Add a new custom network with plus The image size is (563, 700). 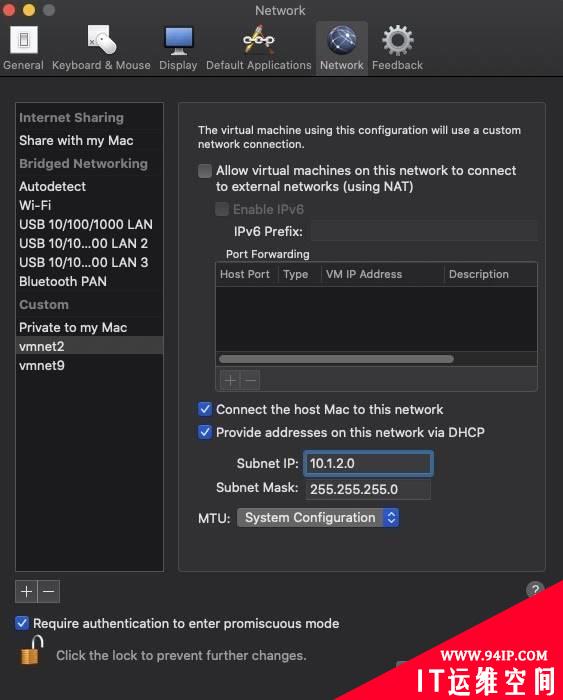pyautogui.click(x=26, y=592)
